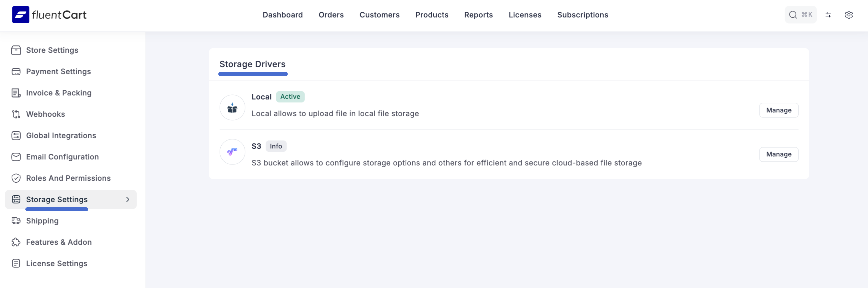Switch to the Storage Drivers tab
The image size is (868, 288).
click(252, 64)
